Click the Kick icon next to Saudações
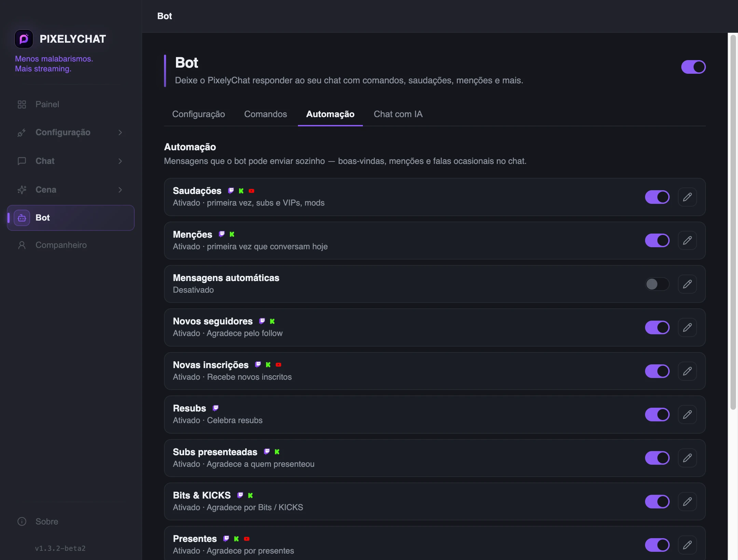This screenshot has width=738, height=560. click(x=241, y=191)
